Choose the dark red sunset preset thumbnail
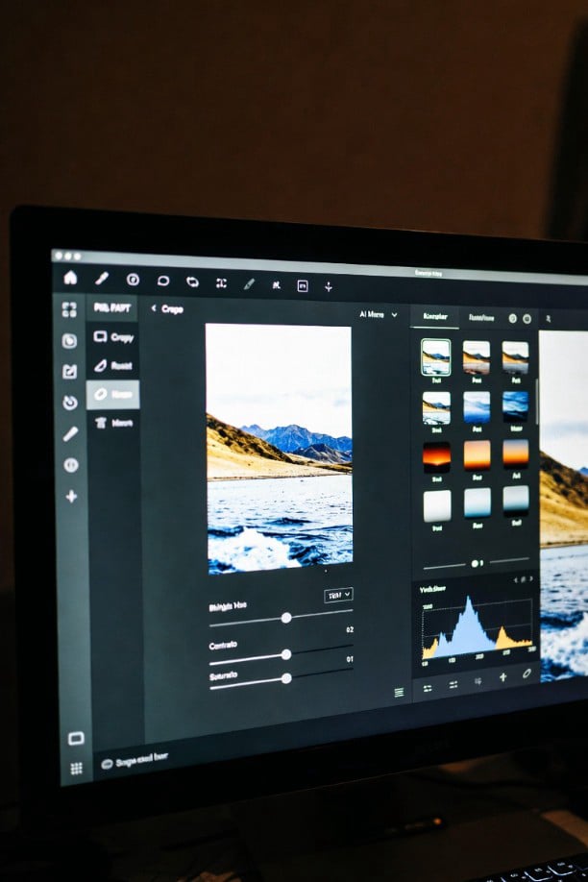 coord(436,454)
